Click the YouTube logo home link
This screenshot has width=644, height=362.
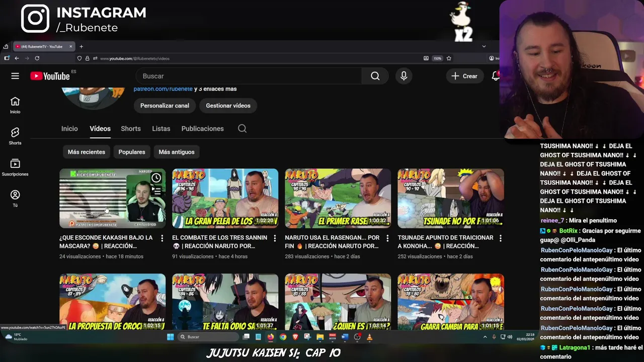coord(50,76)
